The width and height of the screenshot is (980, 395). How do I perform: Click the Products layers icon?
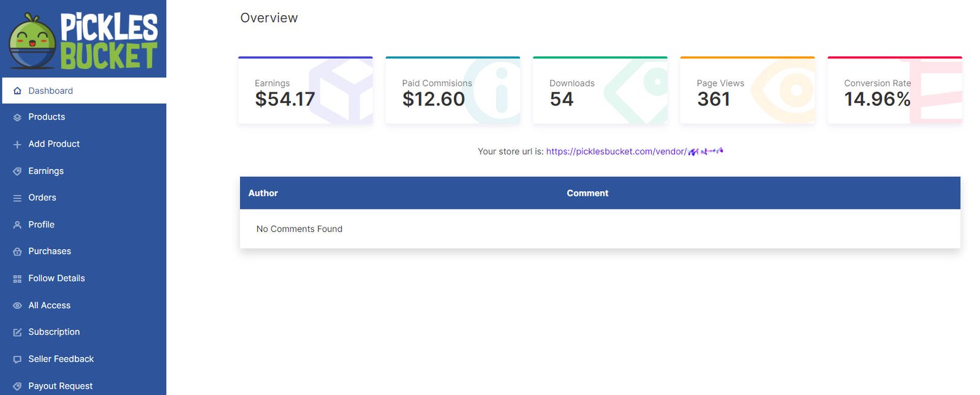pos(17,118)
